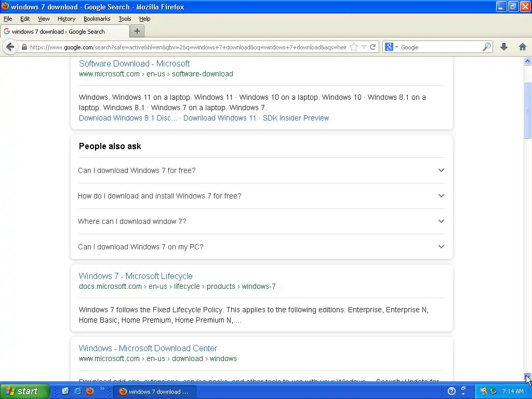Viewport: 532px width, 399px height.
Task: Open the View menu
Action: click(x=44, y=19)
